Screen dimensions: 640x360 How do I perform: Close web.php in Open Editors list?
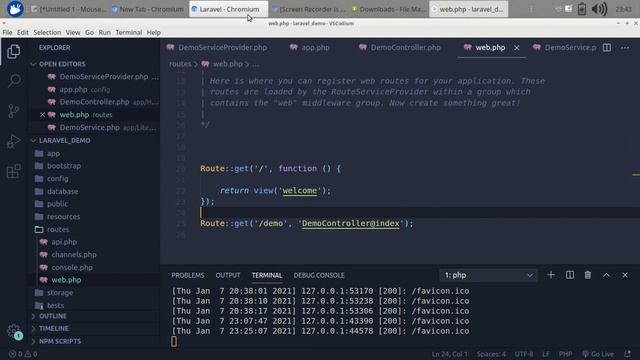[42, 115]
